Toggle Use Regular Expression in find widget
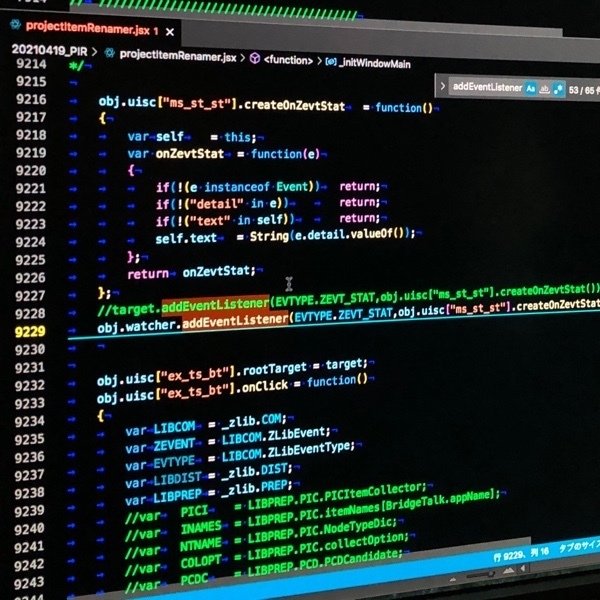The height and width of the screenshot is (600, 600). coord(559,90)
